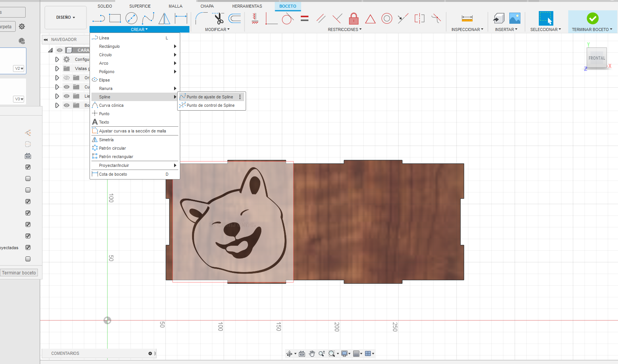Click the Measure ruler icon
This screenshot has height=364, width=618.
(467, 18)
